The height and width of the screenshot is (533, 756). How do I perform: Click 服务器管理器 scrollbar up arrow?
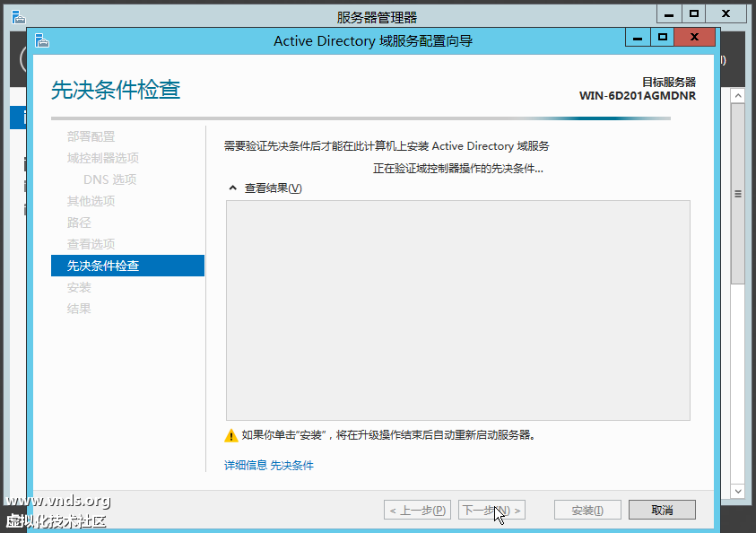pos(738,95)
